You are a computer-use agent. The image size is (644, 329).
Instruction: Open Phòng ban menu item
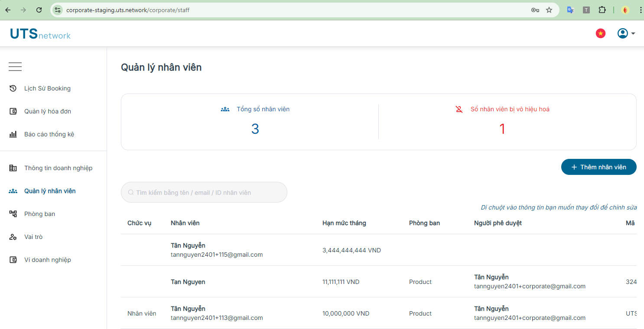coord(39,214)
